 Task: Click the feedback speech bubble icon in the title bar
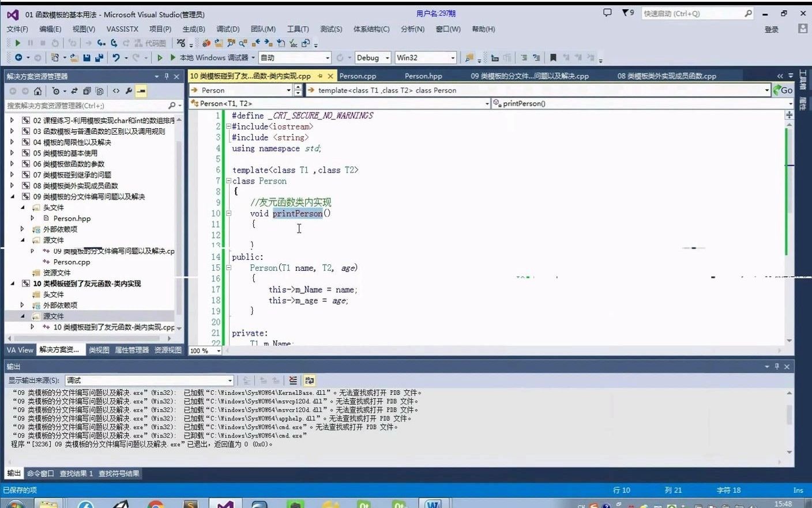[x=607, y=13]
